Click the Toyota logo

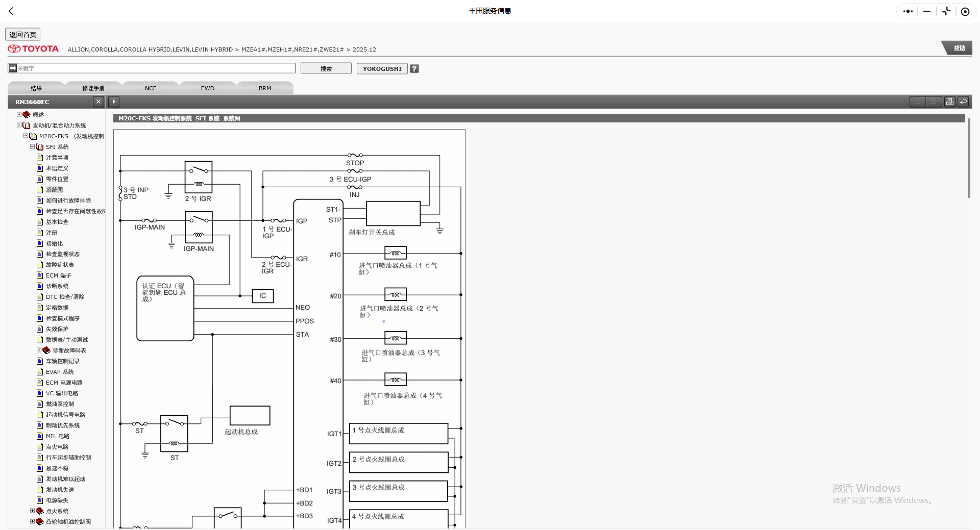[33, 49]
